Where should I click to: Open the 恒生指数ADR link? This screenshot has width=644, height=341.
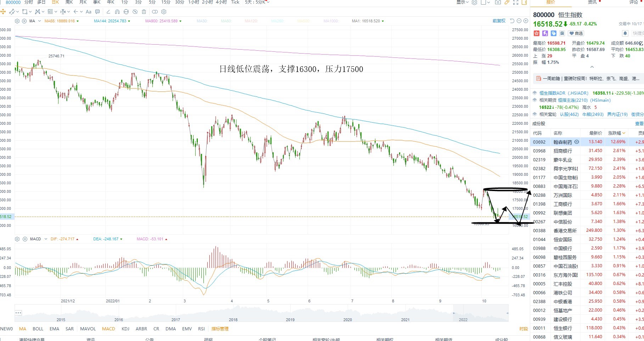coord(564,93)
